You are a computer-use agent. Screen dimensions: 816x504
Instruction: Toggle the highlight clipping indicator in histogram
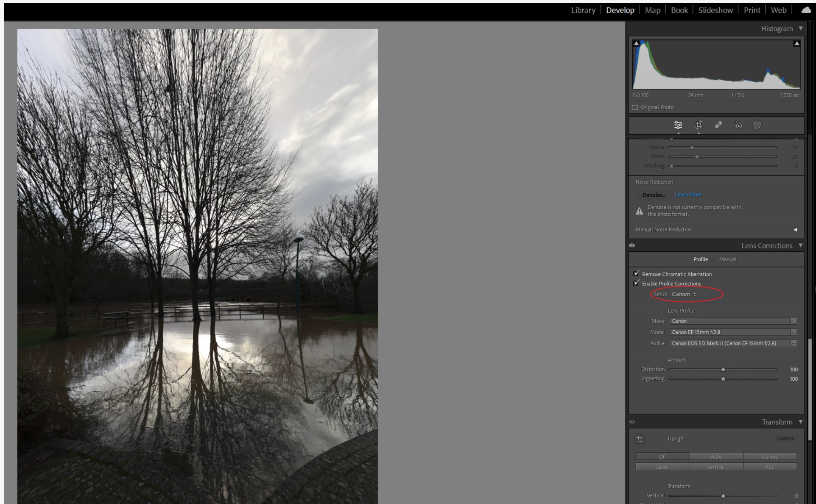coord(796,43)
